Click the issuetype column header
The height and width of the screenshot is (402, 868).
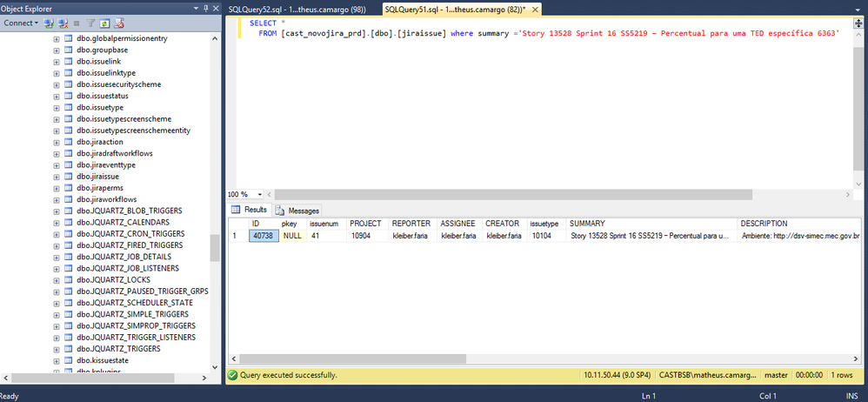(x=547, y=224)
